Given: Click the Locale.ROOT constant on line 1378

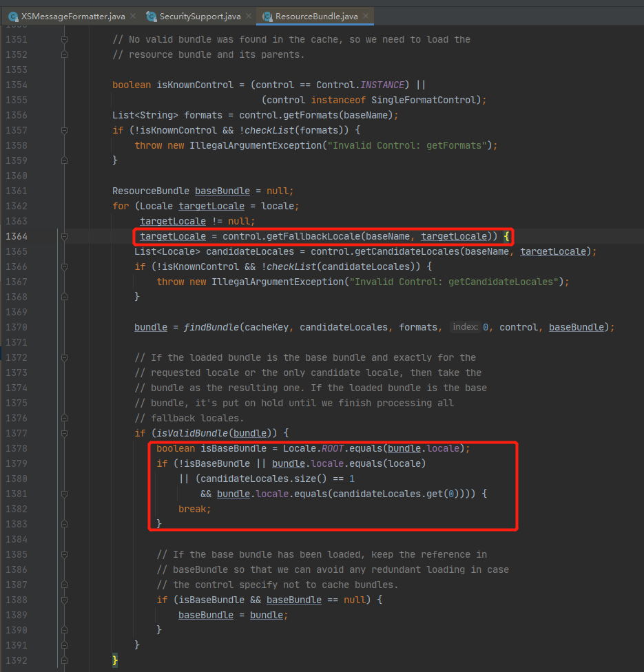Looking at the screenshot, I should pyautogui.click(x=313, y=449).
